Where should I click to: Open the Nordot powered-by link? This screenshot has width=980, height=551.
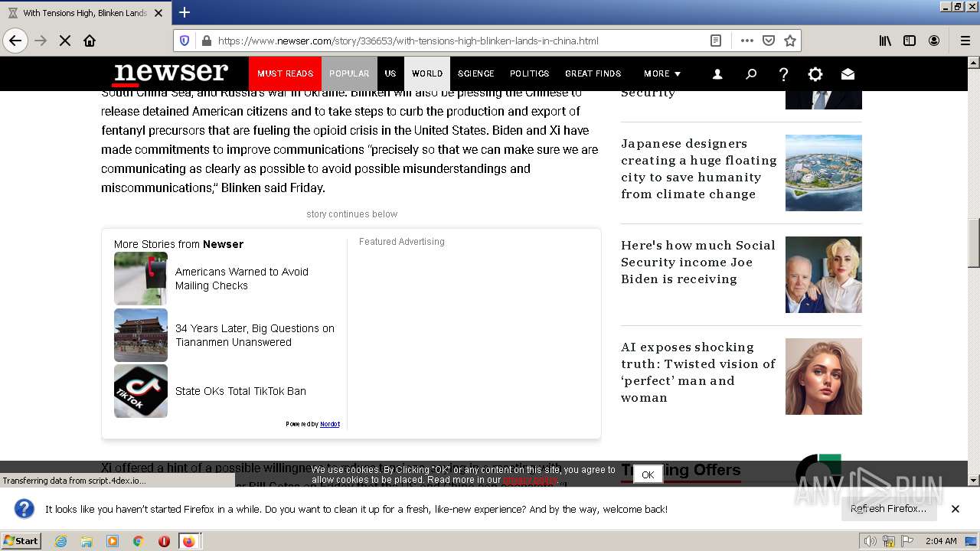coord(330,424)
